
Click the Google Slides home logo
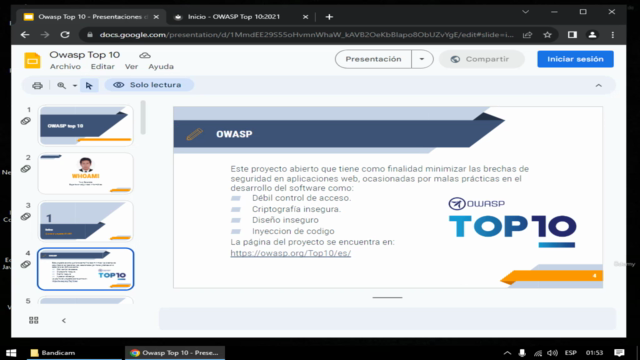click(32, 60)
